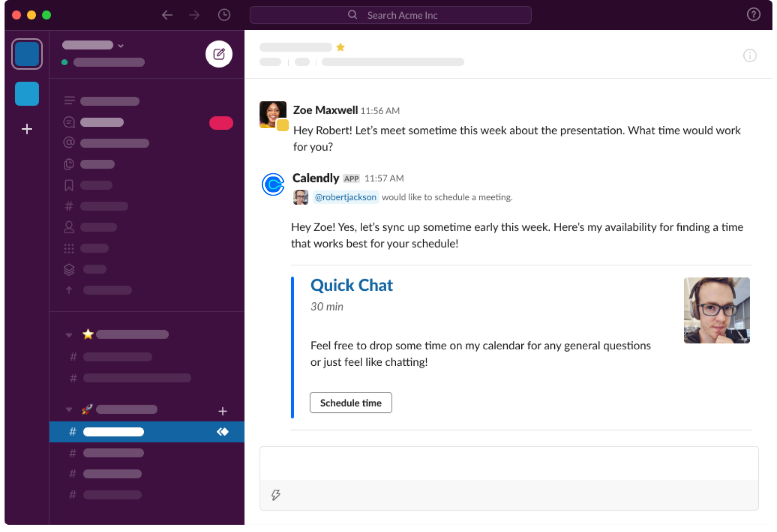
Task: Click the Calendly app logo
Action: (x=273, y=184)
